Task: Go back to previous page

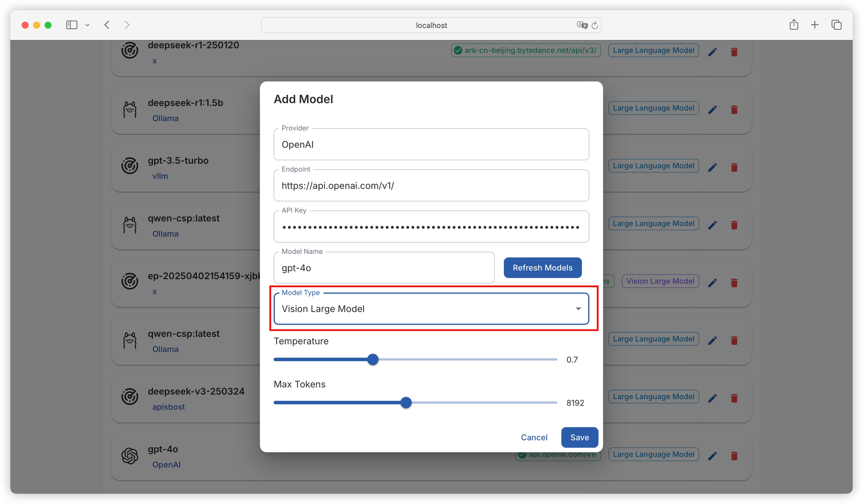Action: click(x=107, y=25)
